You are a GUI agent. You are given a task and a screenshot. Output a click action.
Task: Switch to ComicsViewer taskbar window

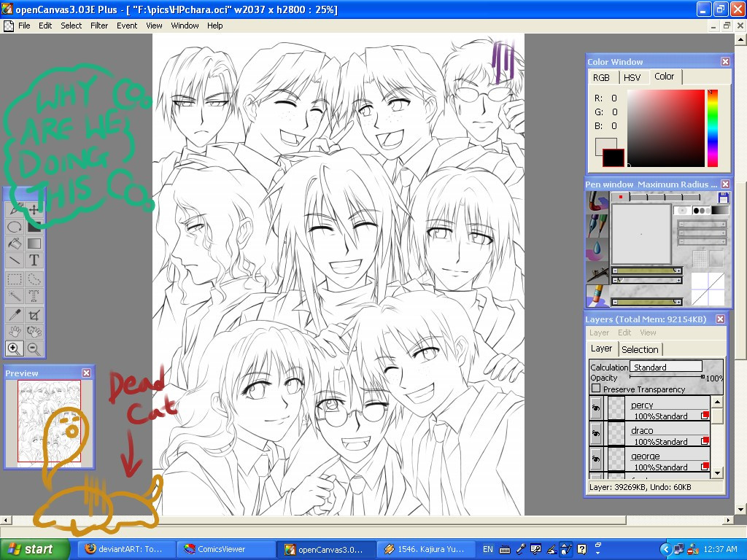[x=225, y=549]
